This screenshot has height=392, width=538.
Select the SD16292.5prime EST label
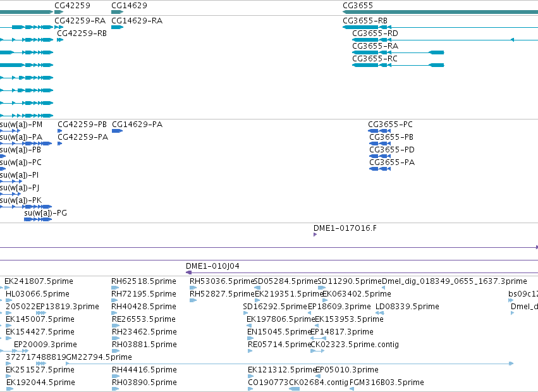point(275,307)
